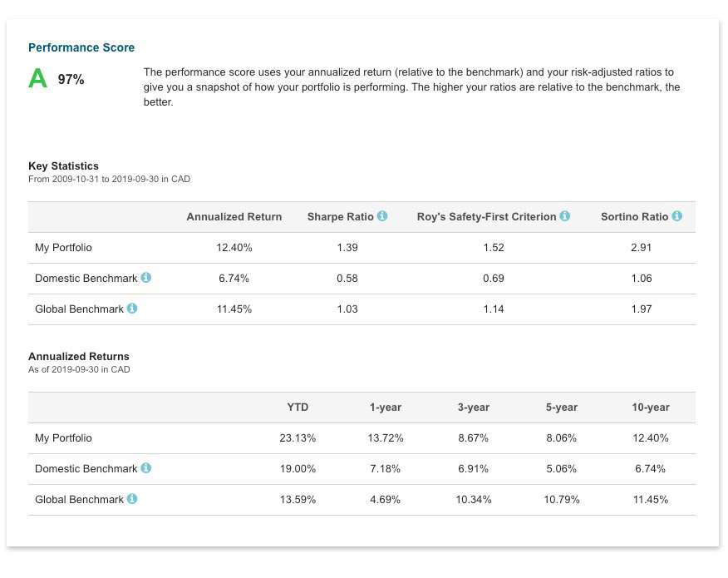Click the 1-year column header
The height and width of the screenshot is (578, 728).
(x=386, y=408)
